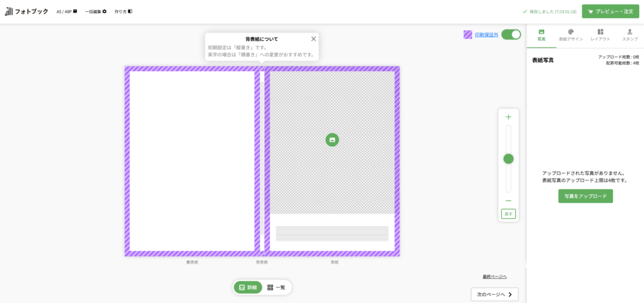Zoom out with the minus icon
This screenshot has width=644, height=303.
[508, 200]
